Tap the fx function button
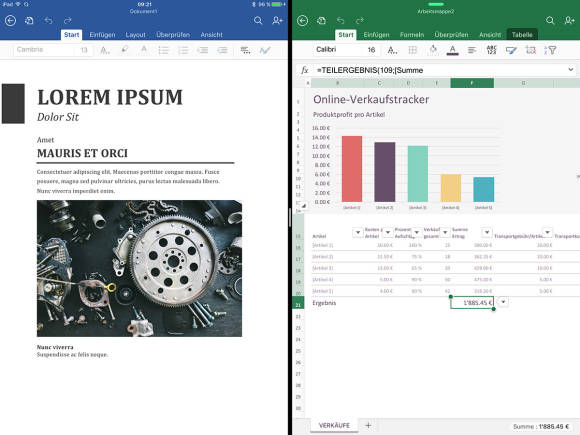Screen dimensions: 580x435 click(304, 70)
